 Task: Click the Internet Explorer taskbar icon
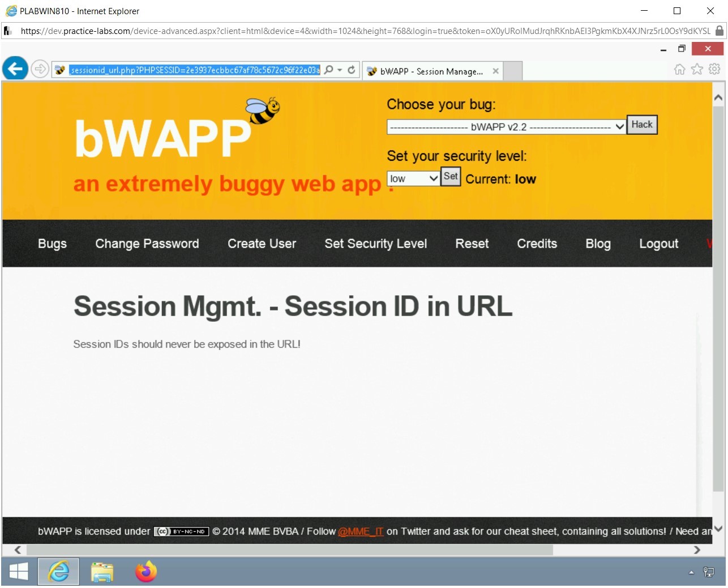pyautogui.click(x=58, y=572)
